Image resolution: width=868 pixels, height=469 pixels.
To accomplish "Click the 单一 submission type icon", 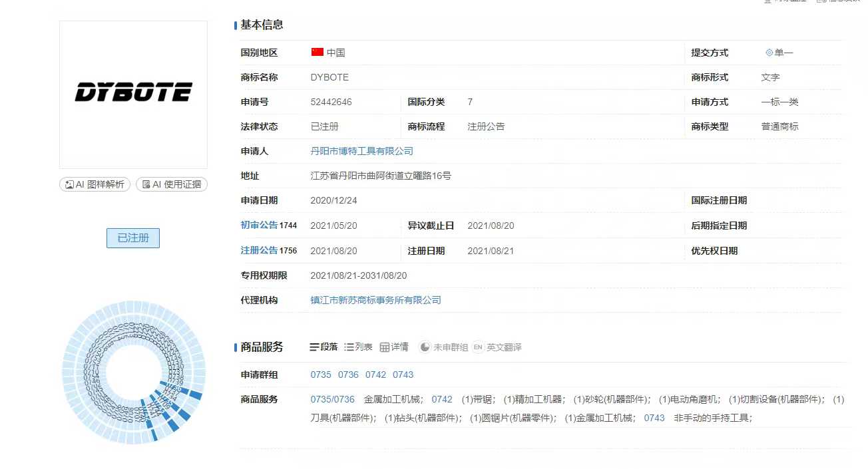I will (769, 53).
